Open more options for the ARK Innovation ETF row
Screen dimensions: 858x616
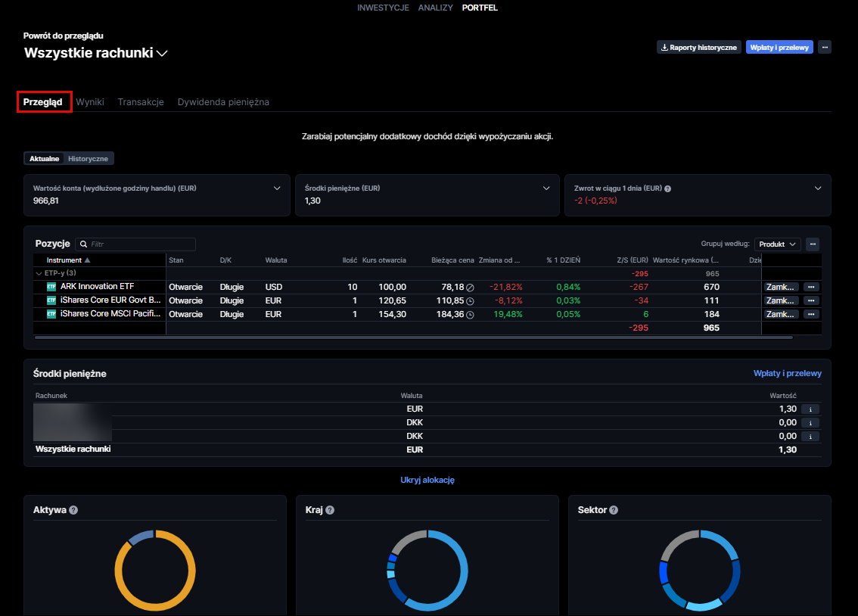811,287
